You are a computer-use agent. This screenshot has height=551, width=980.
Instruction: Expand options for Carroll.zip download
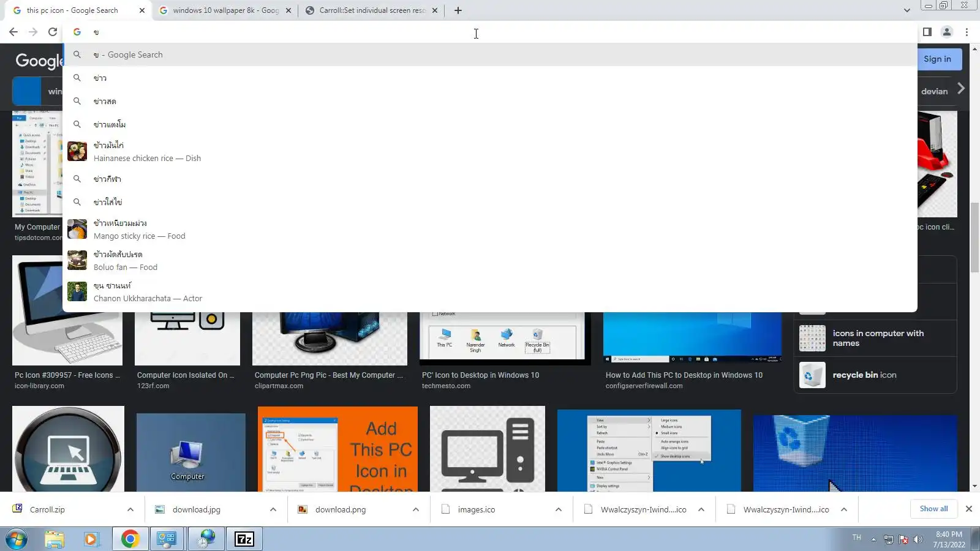pos(130,509)
